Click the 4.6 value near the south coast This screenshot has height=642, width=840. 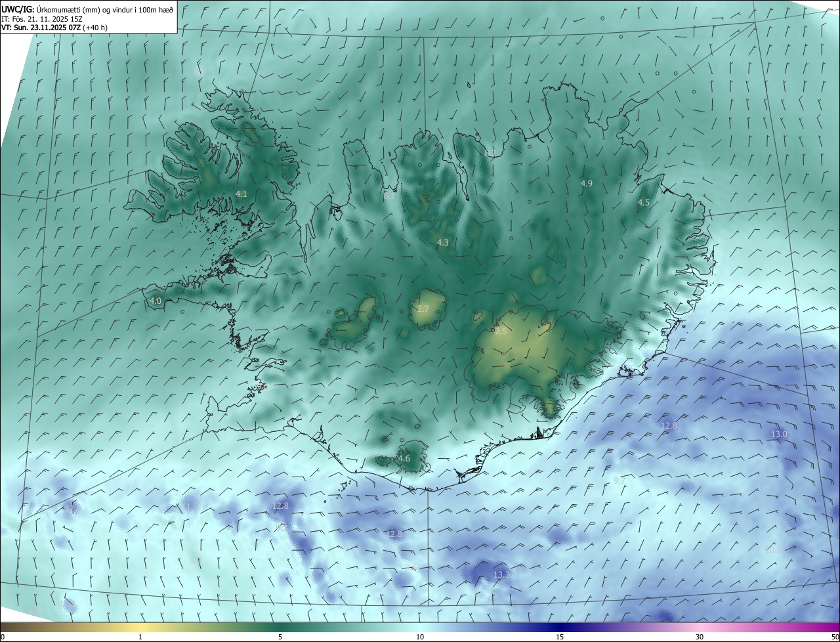(404, 458)
